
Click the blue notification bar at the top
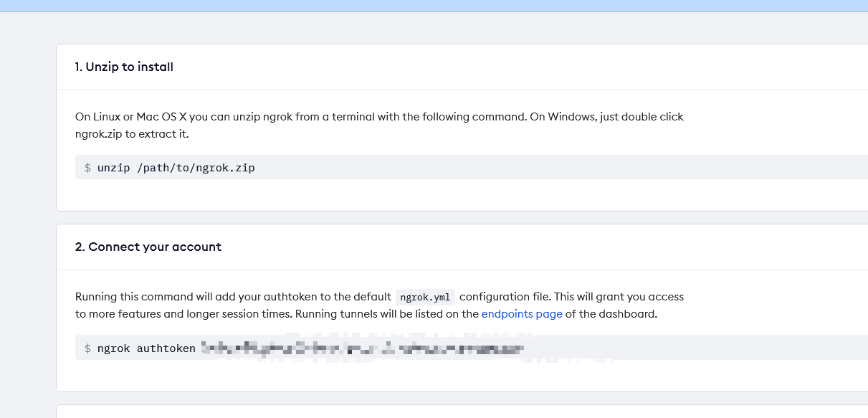click(434, 5)
